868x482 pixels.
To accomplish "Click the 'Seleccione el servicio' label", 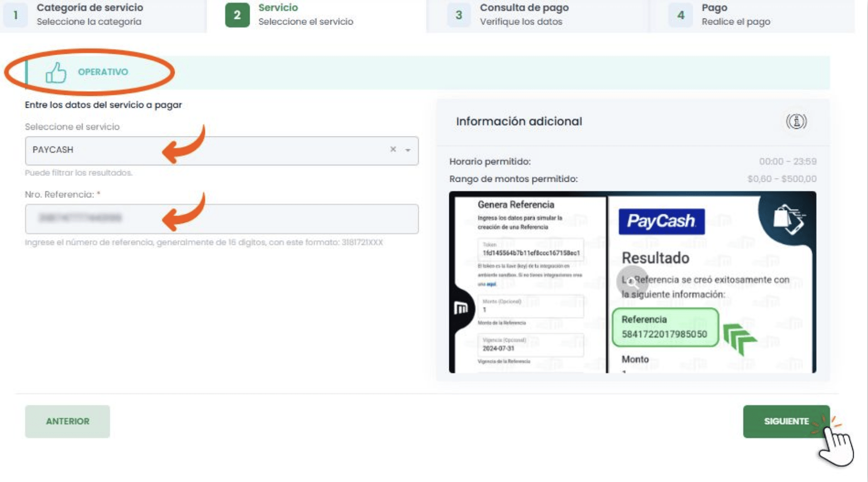I will [x=72, y=127].
